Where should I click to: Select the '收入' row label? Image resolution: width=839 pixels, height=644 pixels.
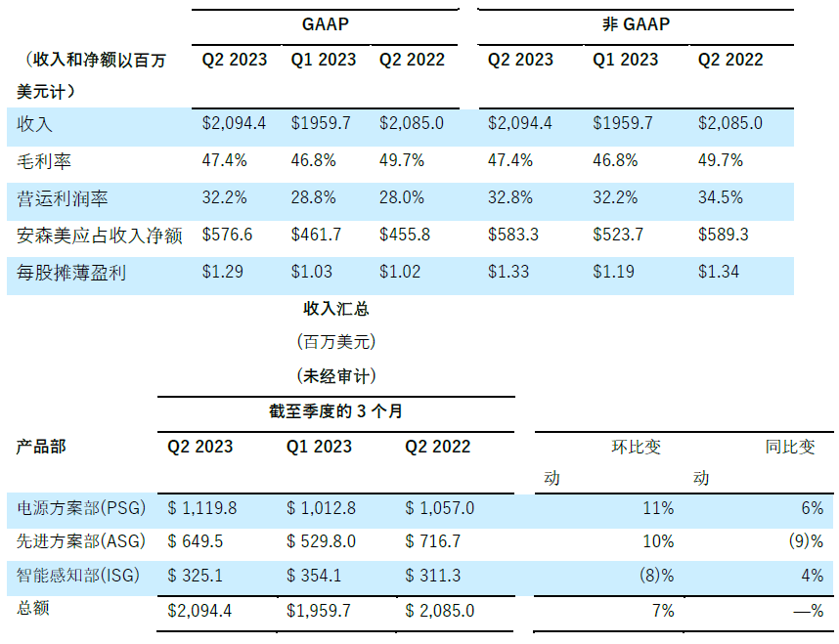click(34, 124)
